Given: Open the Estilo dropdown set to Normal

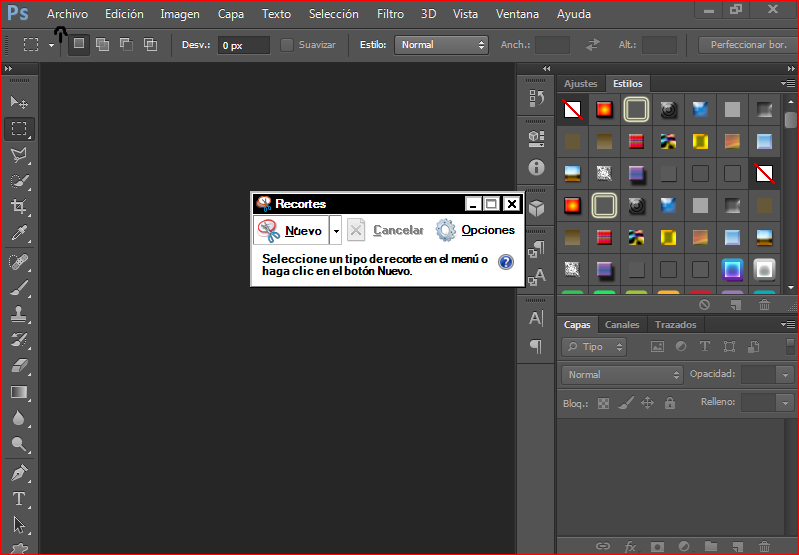Looking at the screenshot, I should coord(441,45).
